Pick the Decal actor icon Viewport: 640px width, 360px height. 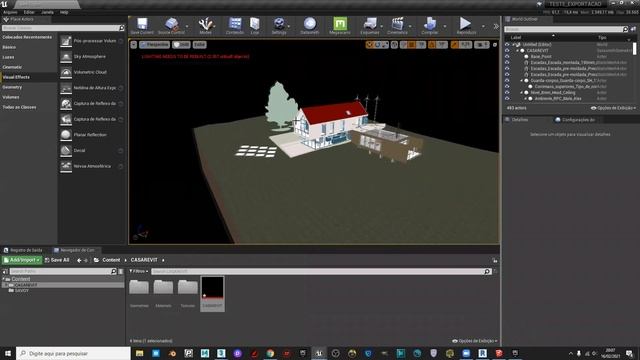[x=66, y=151]
